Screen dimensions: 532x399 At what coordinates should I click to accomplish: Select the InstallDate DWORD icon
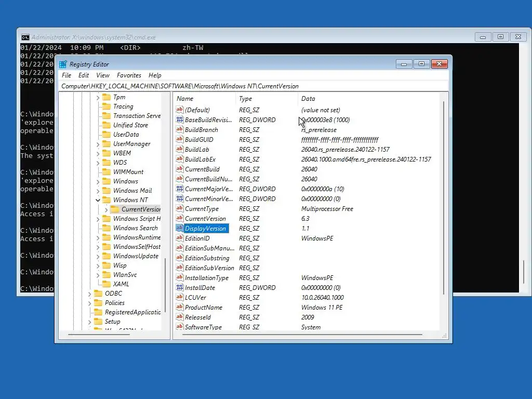[179, 287]
